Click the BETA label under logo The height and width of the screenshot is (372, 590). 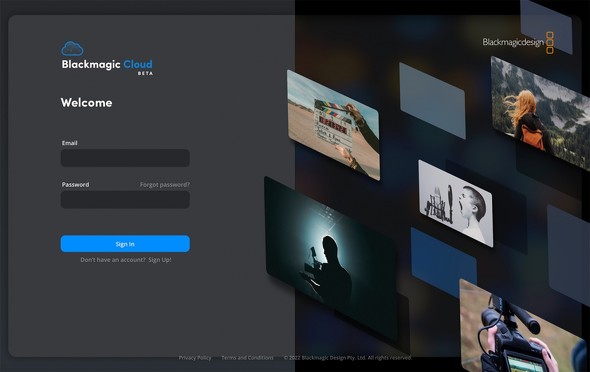point(145,73)
